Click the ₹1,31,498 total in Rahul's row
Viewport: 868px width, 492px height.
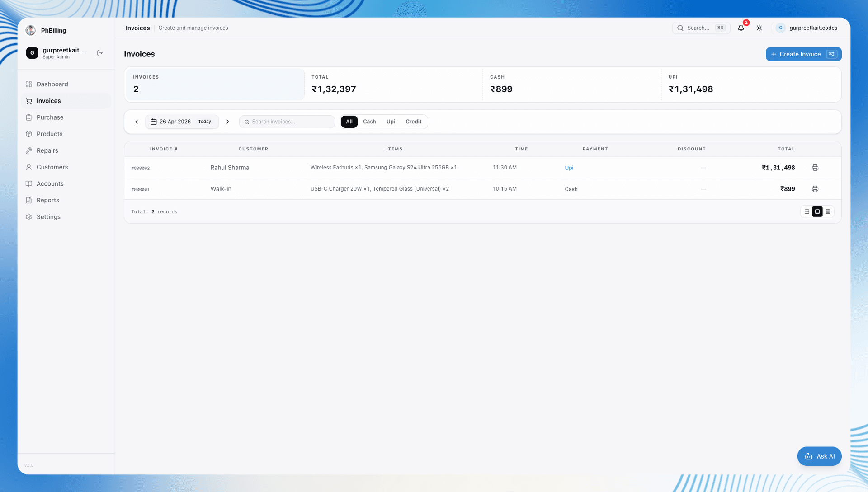tap(778, 168)
